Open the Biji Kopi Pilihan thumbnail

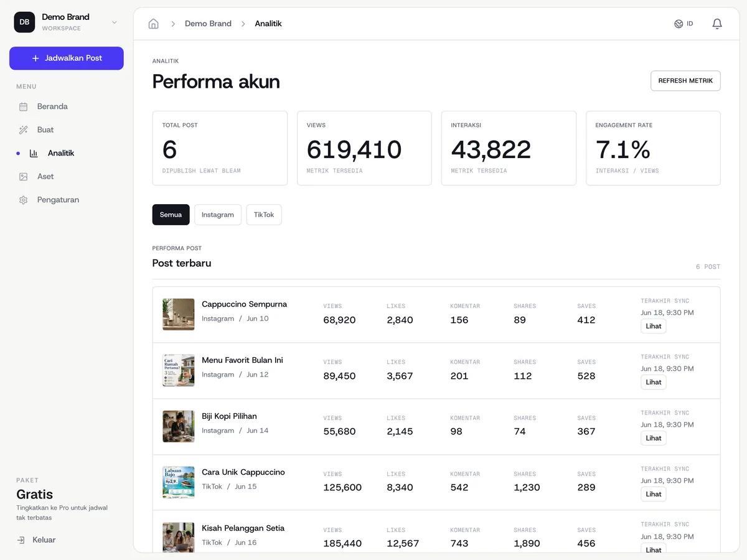(178, 426)
